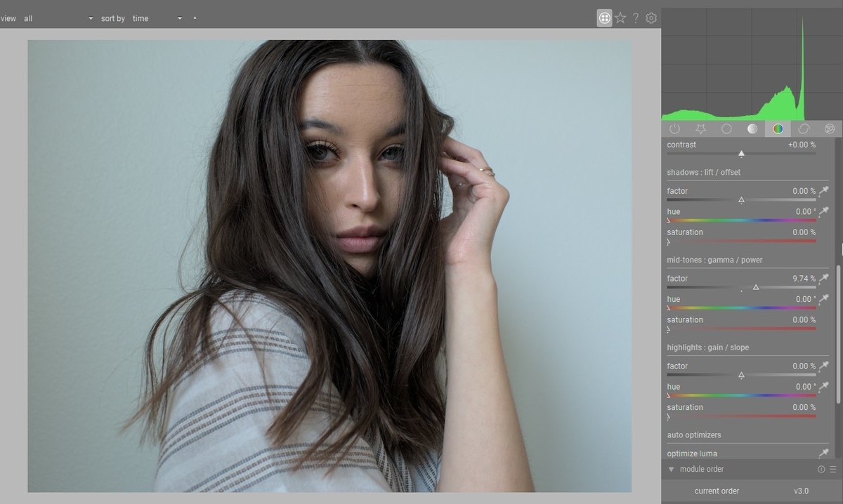Open the module order presets menu icon

(833, 469)
